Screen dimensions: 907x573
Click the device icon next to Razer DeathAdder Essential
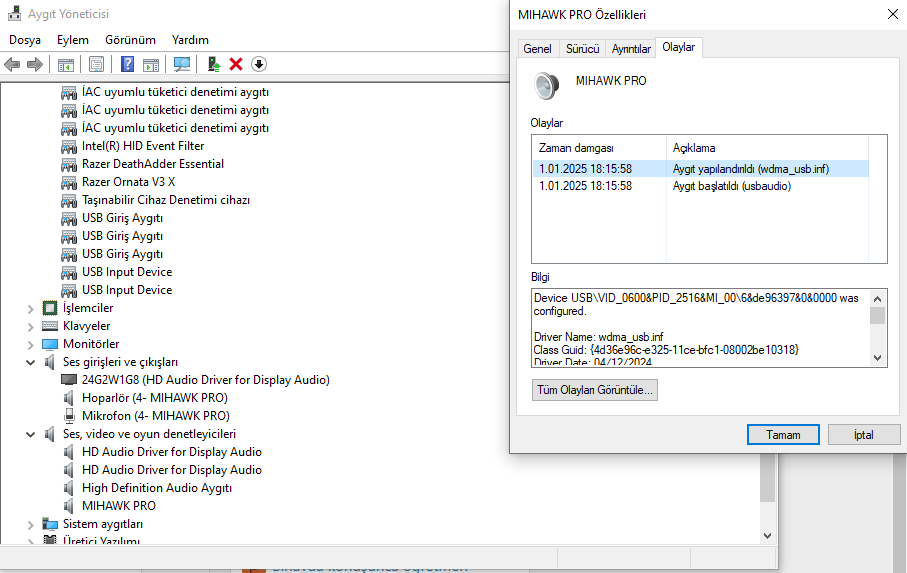69,164
